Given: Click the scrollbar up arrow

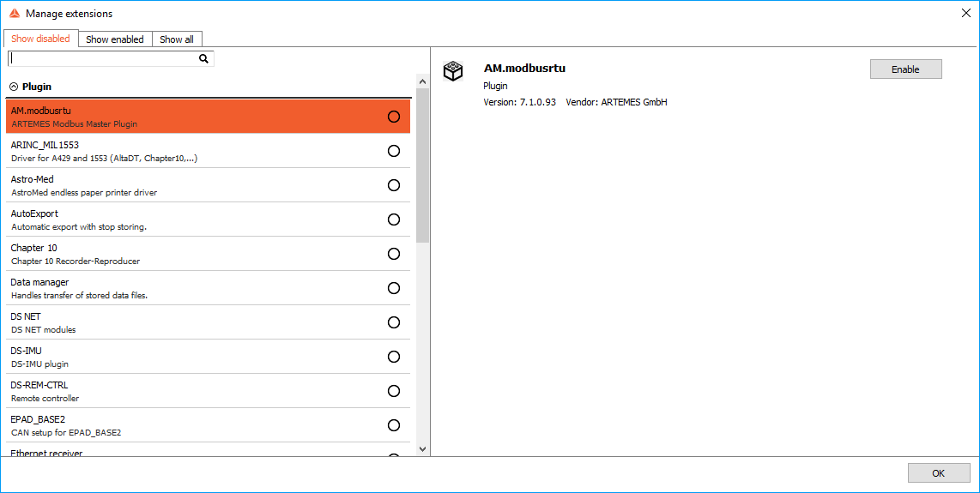Looking at the screenshot, I should pos(422,81).
